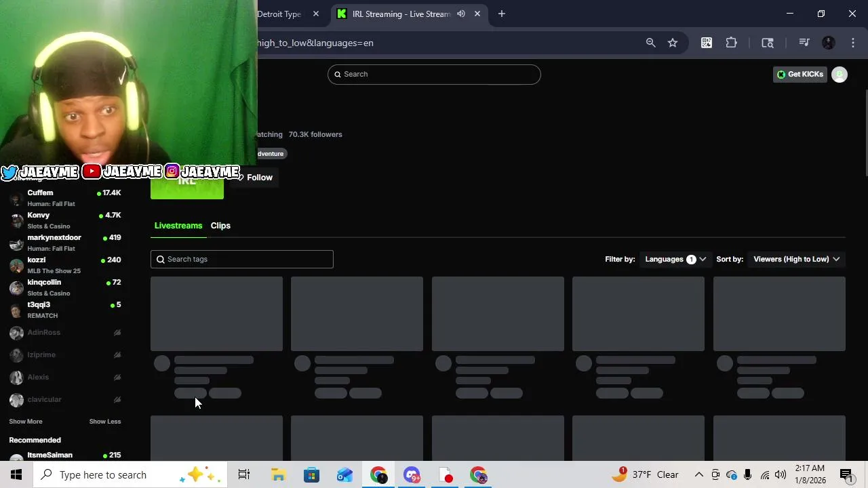The image size is (868, 488).
Task: Open the side panel search icon
Action: (x=768, y=43)
